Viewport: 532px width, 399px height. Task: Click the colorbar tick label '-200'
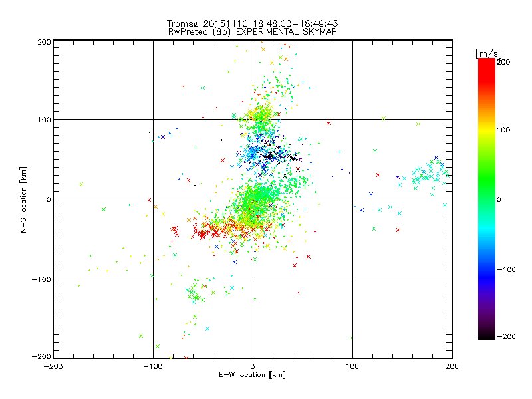click(x=506, y=336)
